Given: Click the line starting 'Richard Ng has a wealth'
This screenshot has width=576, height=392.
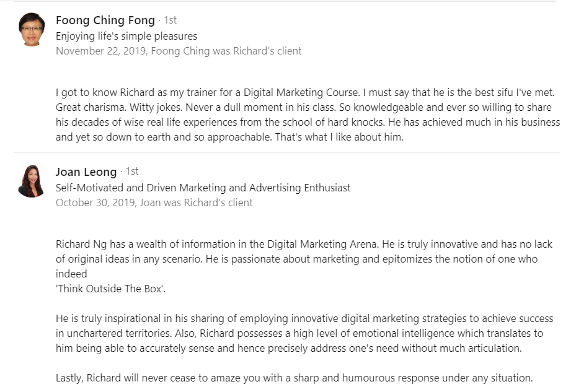Looking at the screenshot, I should pyautogui.click(x=304, y=245).
